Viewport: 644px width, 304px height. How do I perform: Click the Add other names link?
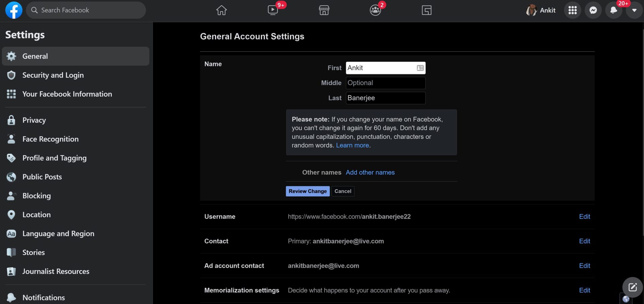(x=370, y=172)
